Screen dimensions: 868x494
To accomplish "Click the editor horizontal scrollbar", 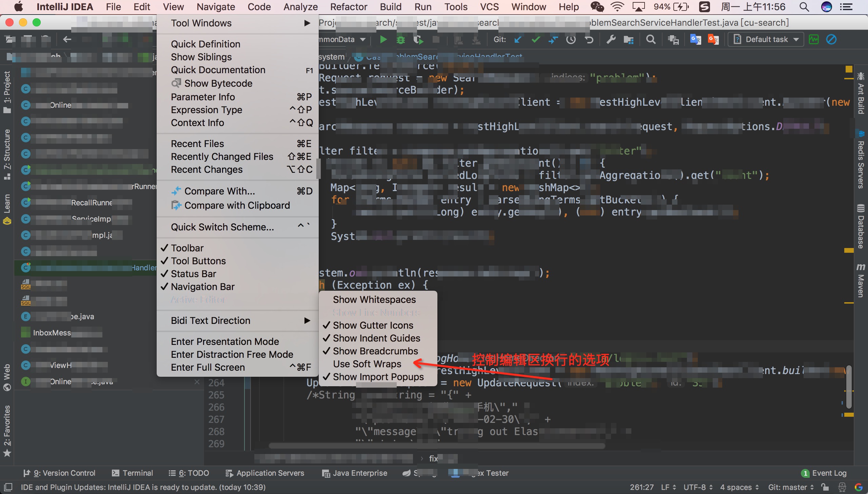I will pyautogui.click(x=437, y=446).
